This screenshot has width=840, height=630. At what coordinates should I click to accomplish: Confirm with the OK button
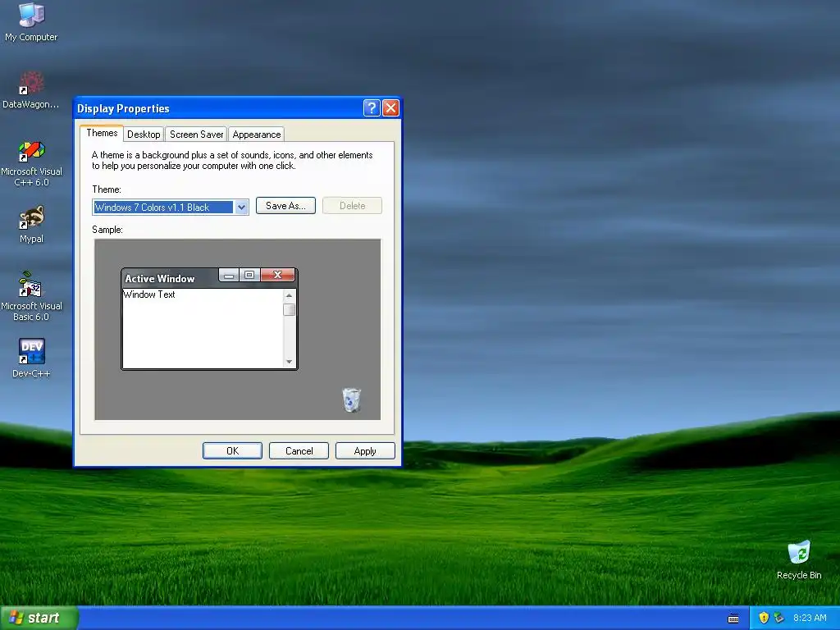click(x=232, y=451)
